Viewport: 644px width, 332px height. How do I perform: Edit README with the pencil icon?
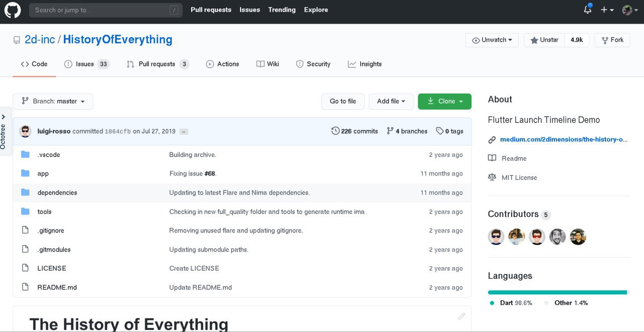click(x=461, y=316)
